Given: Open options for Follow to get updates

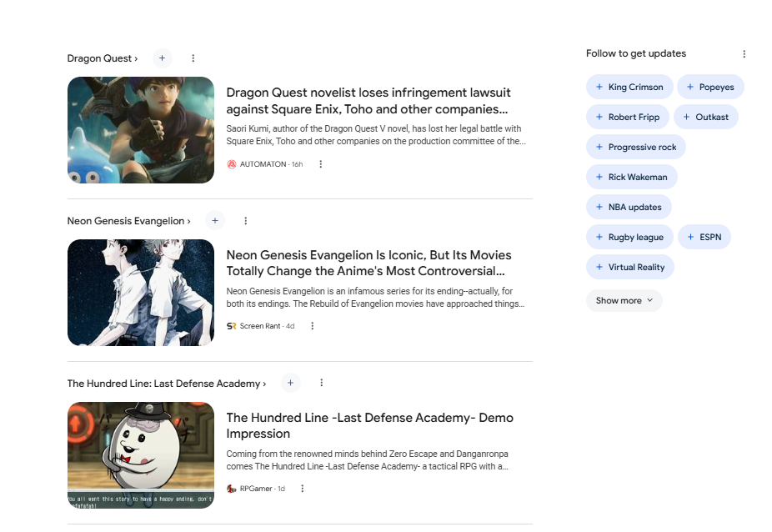Looking at the screenshot, I should coord(744,54).
